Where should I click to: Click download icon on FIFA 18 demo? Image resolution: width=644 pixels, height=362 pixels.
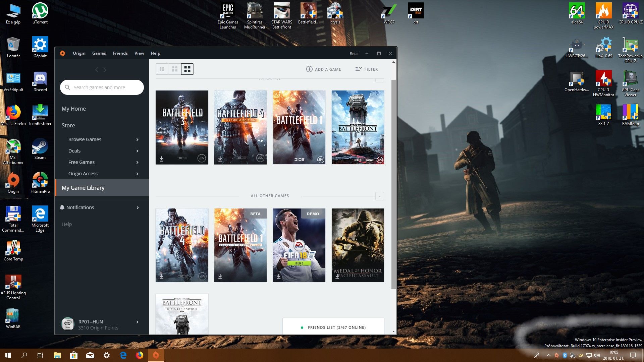(x=279, y=277)
